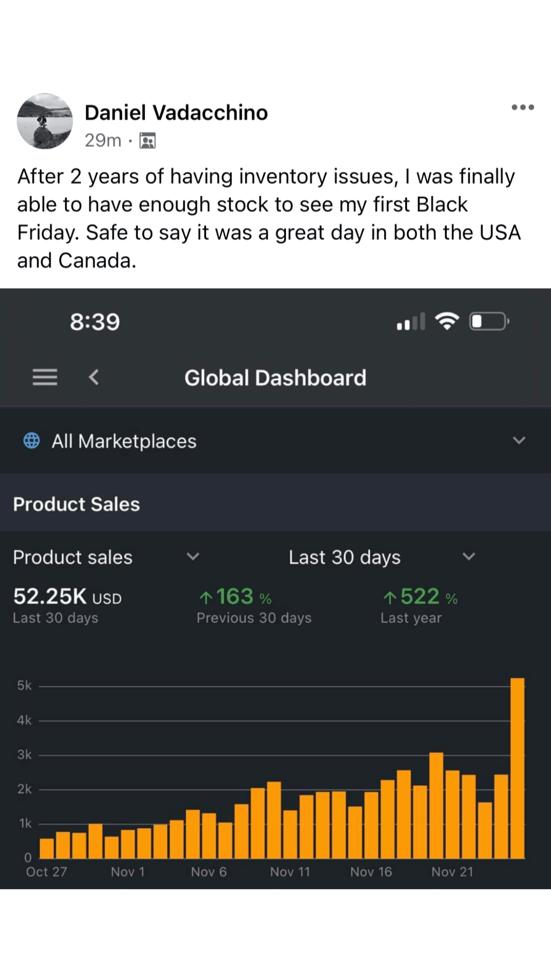Image resolution: width=551 pixels, height=980 pixels.
Task: Tap the first chart bar above Oct 27
Action: [x=47, y=848]
